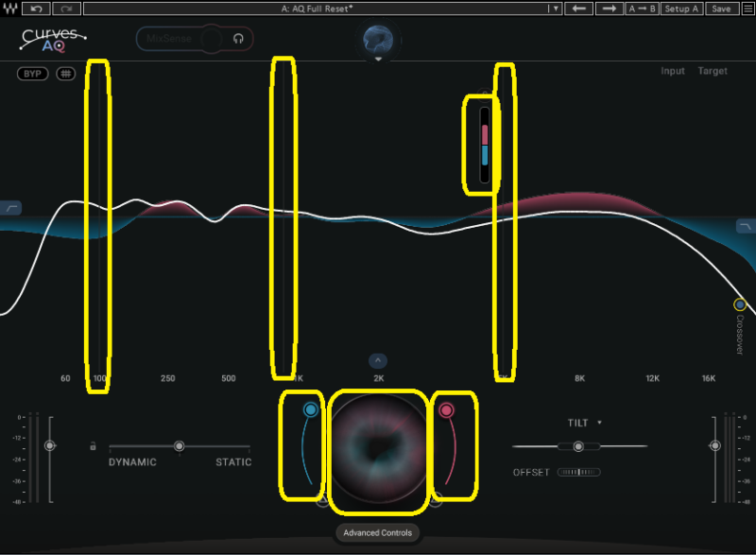Click the low-pass filter icon on right edge
Image resolution: width=756 pixels, height=555 pixels.
(x=746, y=226)
